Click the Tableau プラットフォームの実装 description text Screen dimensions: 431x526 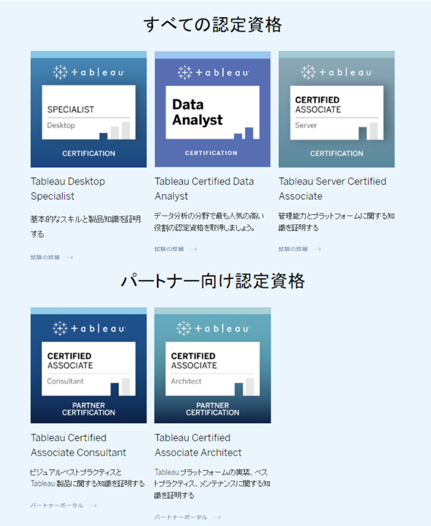click(212, 483)
